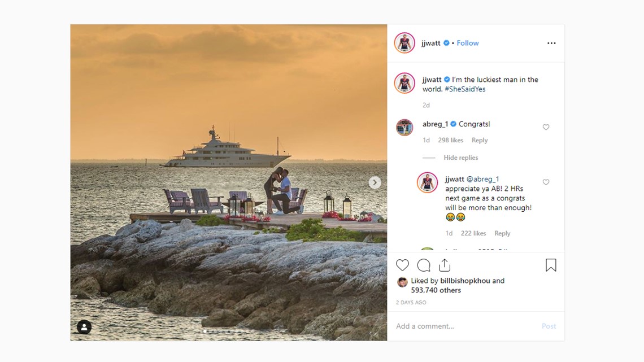644x362 pixels.
Task: Open the #SheSaidYes hashtag link
Action: coord(465,89)
